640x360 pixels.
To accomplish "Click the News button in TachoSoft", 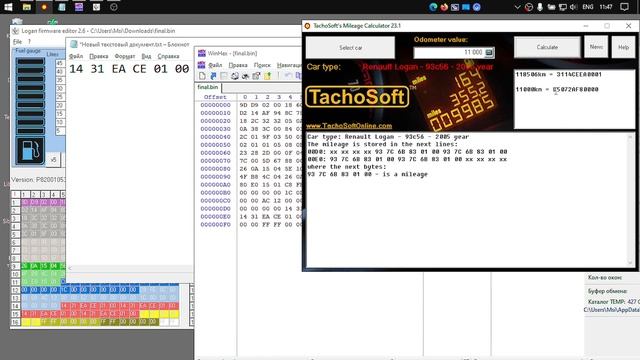I will pyautogui.click(x=596, y=47).
